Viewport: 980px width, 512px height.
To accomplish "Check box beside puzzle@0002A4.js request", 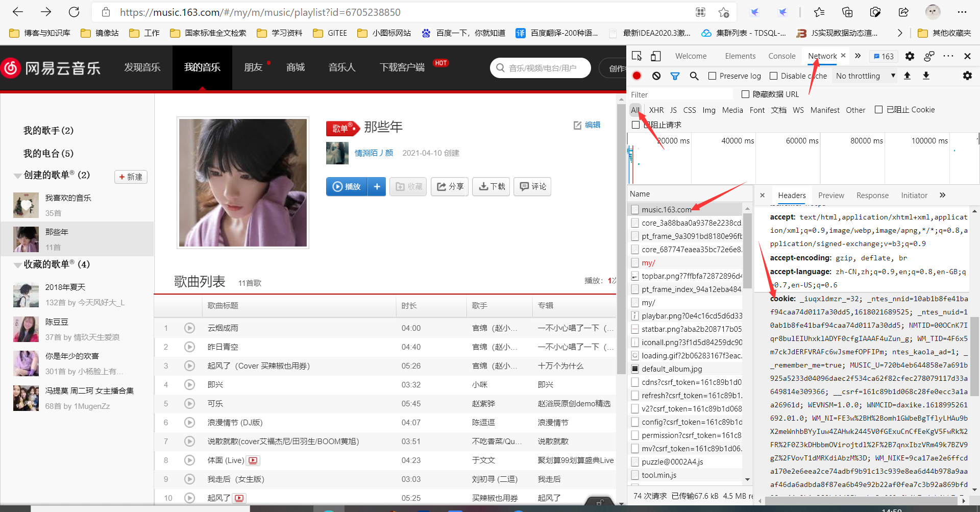I will (635, 461).
